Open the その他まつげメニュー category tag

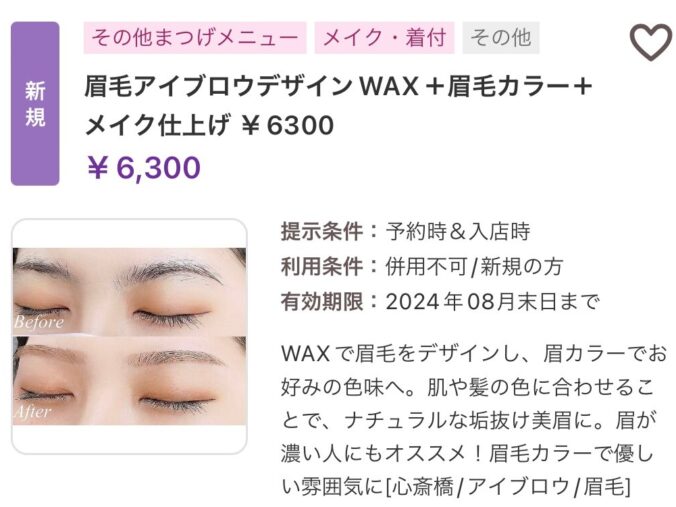195,38
